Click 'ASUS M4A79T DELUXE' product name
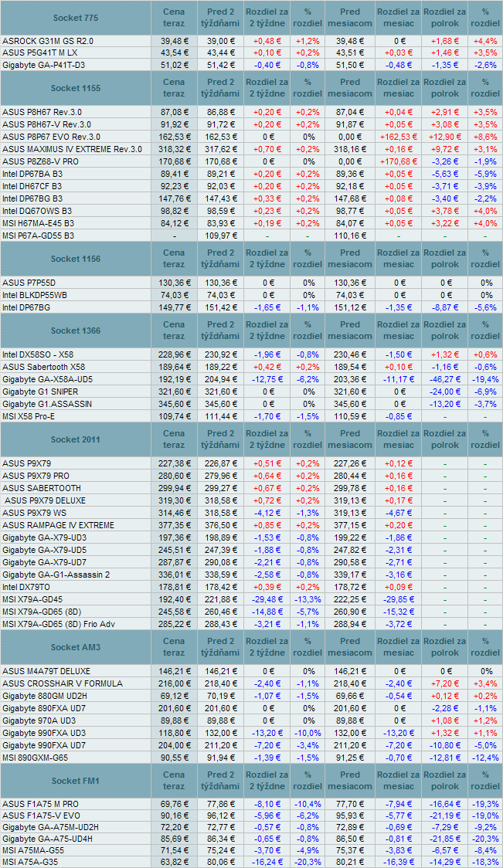Screen dimensions: 503x868 tap(46, 671)
